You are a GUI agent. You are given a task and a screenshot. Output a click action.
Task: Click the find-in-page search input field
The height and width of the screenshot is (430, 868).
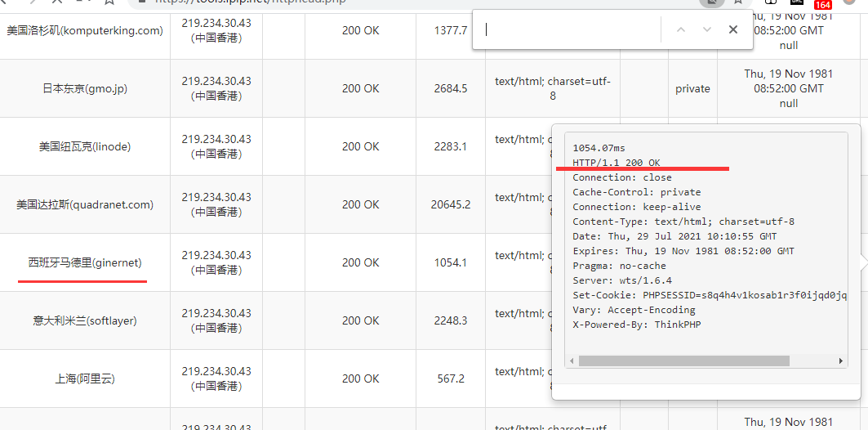[x=570, y=30]
